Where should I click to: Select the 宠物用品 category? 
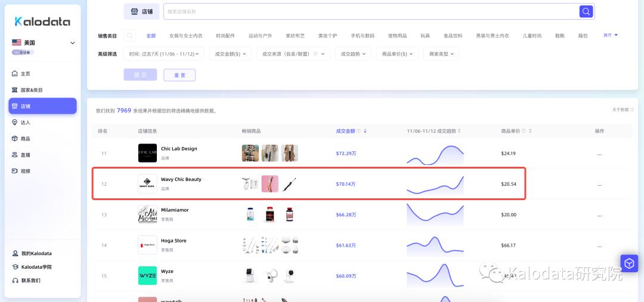(x=398, y=36)
